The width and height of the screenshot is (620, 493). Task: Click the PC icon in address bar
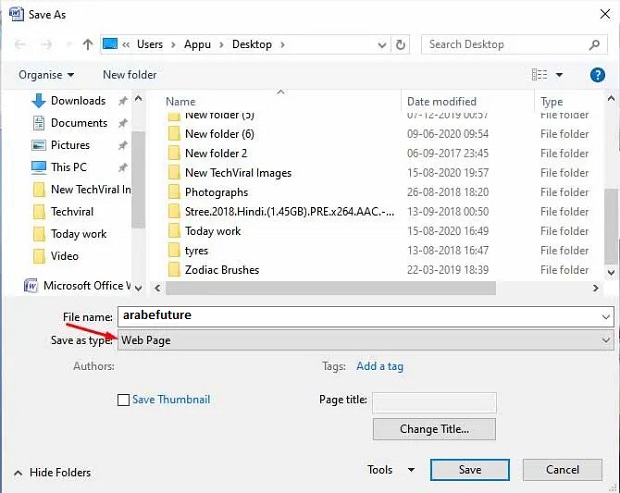point(110,44)
